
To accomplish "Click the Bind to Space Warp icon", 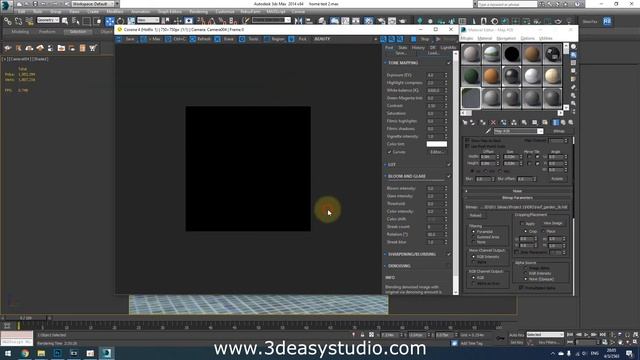I will click(x=29, y=21).
